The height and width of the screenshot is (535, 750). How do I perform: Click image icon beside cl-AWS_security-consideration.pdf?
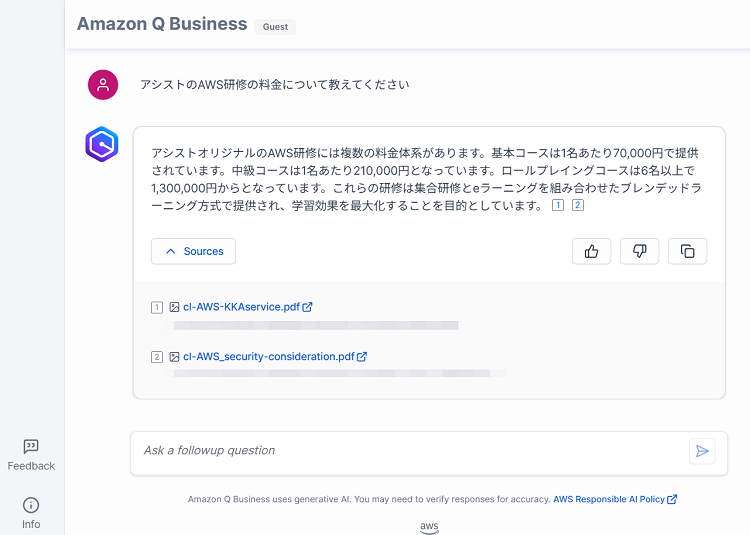174,357
